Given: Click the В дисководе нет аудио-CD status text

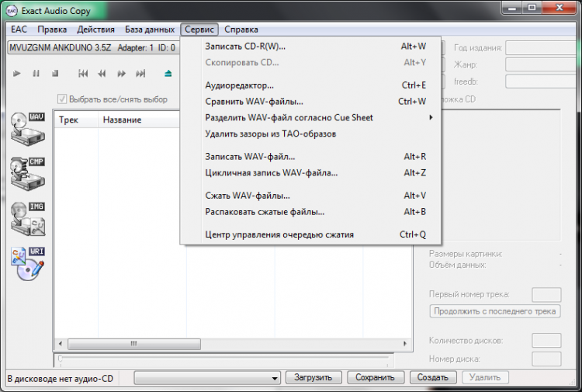Looking at the screenshot, I should click(x=60, y=379).
